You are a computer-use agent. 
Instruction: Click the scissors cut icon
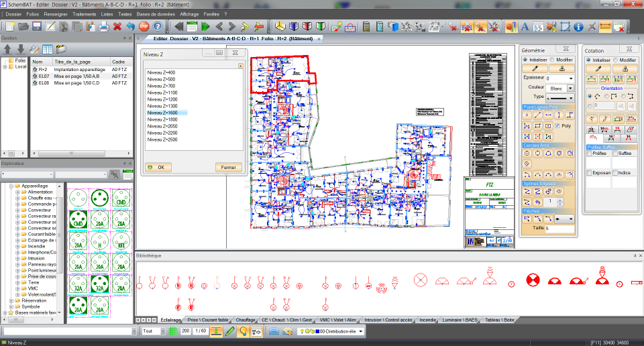click(64, 27)
